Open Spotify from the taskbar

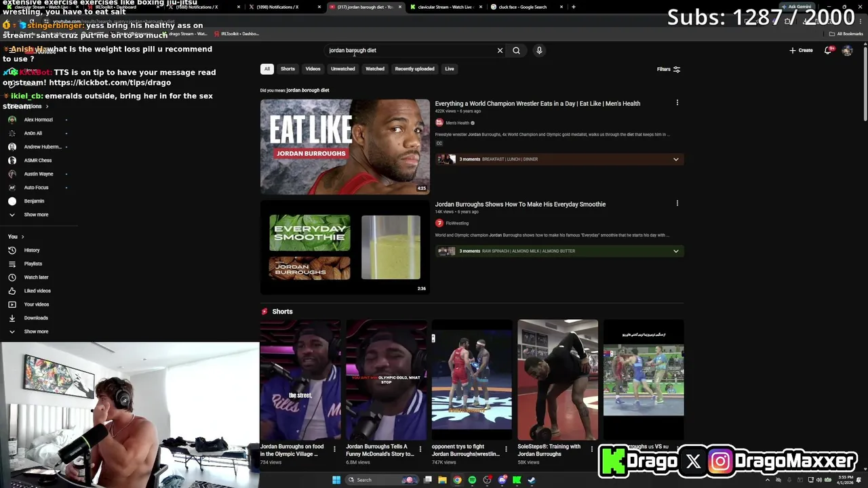tap(472, 480)
